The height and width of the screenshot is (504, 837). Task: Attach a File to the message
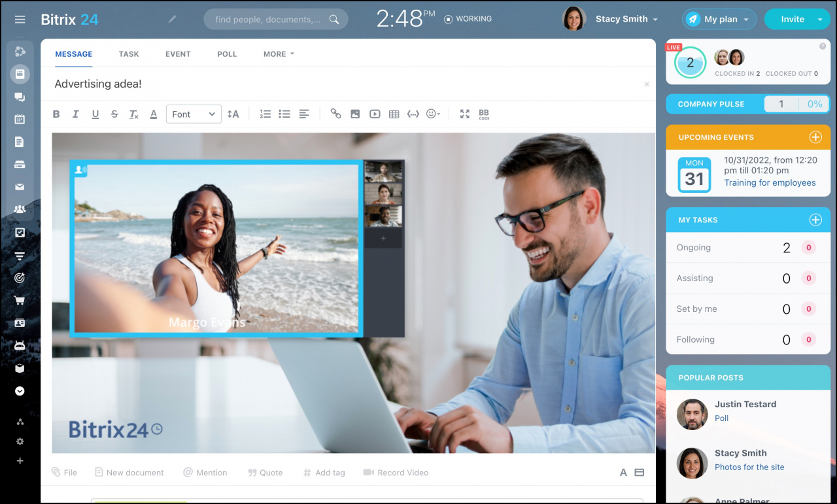click(64, 473)
